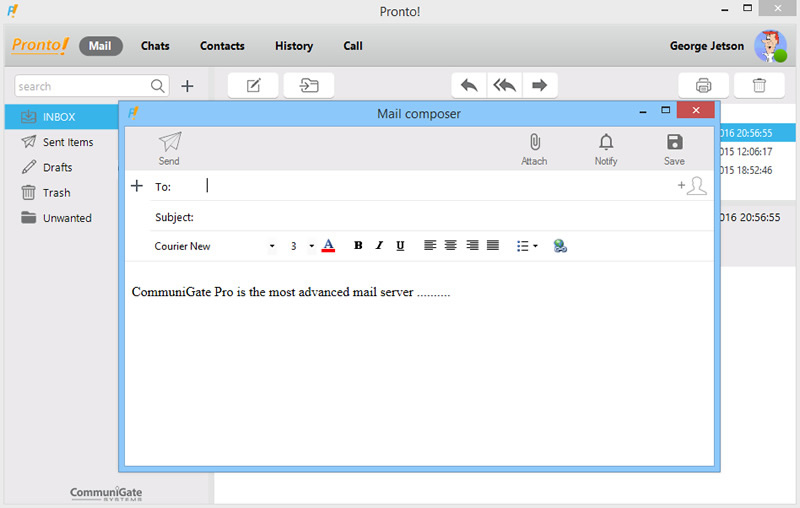This screenshot has height=508, width=800.
Task: Compose a new message icon
Action: point(253,85)
